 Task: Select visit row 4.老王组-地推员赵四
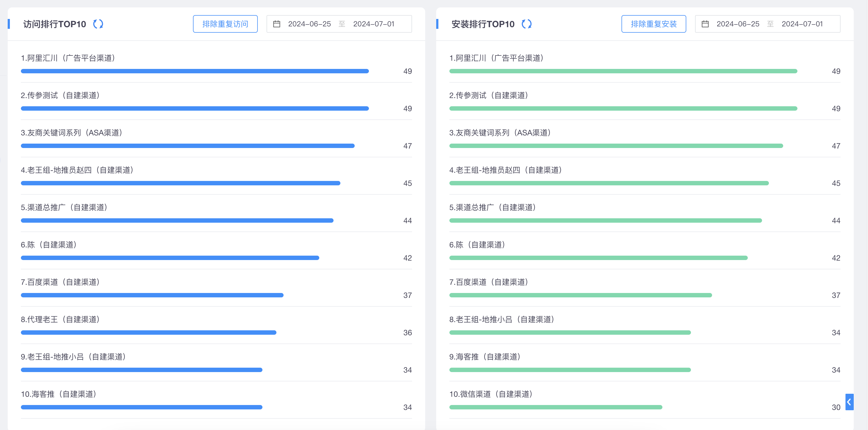(216, 176)
